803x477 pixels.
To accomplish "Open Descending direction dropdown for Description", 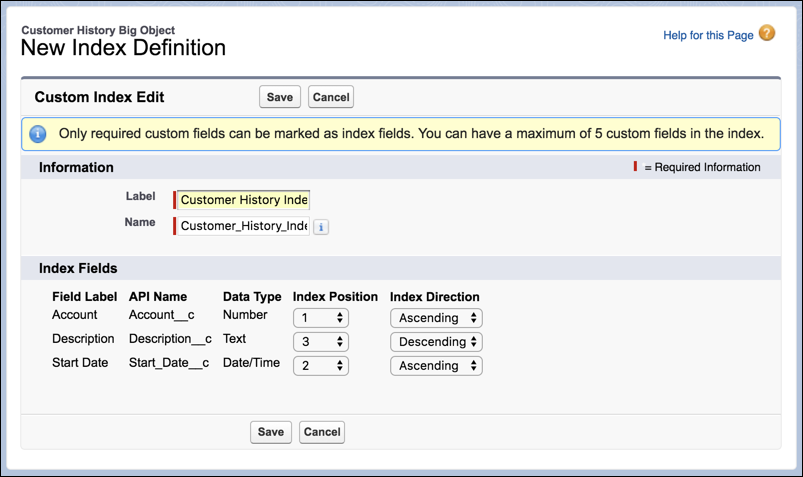I will 436,342.
